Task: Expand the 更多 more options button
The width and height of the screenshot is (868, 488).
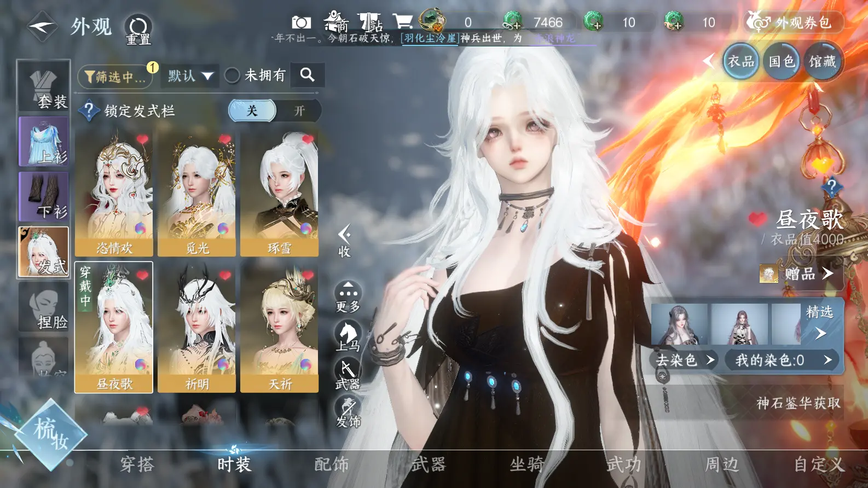Action: [348, 297]
